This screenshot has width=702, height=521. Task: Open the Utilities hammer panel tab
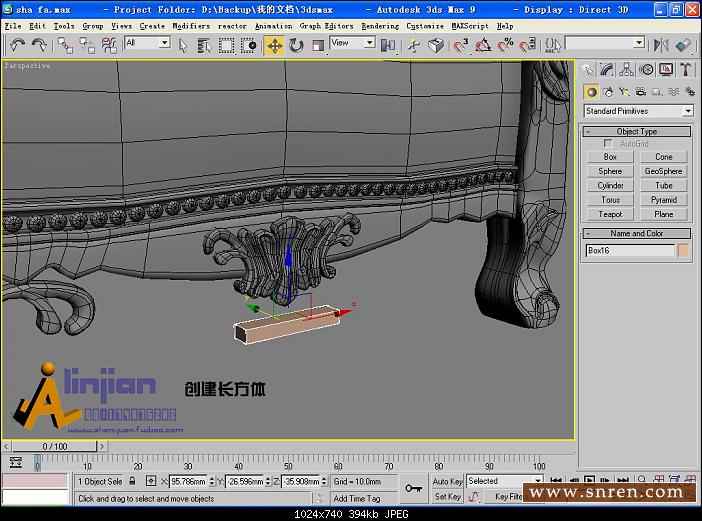685,69
